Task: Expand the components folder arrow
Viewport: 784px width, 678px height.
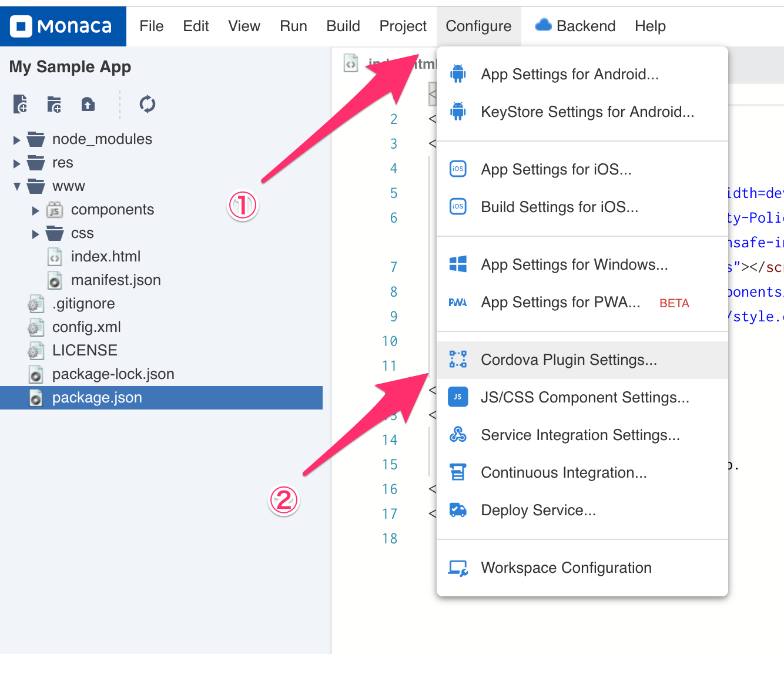Action: [36, 210]
